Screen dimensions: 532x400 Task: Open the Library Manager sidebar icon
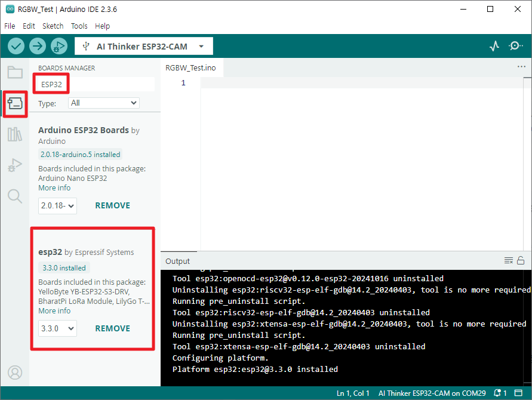point(15,134)
